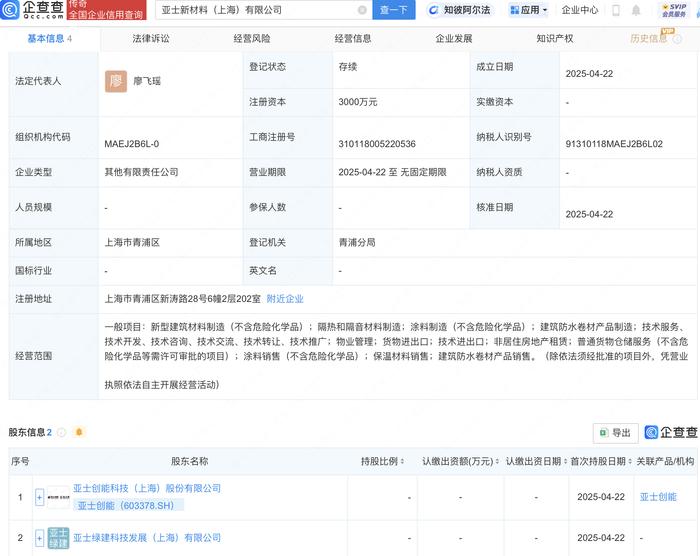700x556 pixels.
Task: Switch to the 企业发展 tab
Action: tap(454, 39)
